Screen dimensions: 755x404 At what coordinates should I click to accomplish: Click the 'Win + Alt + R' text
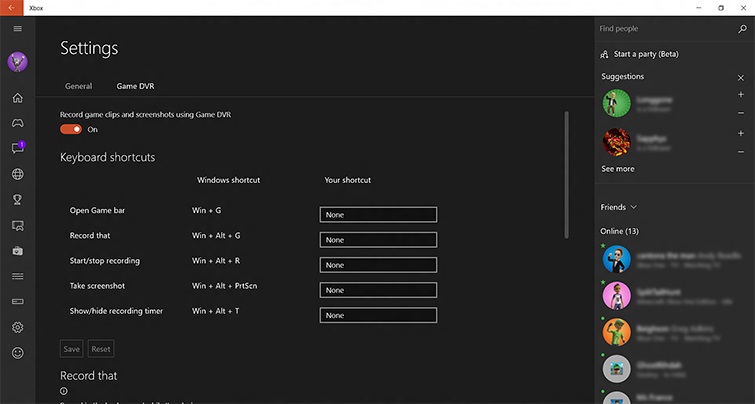[x=216, y=261]
